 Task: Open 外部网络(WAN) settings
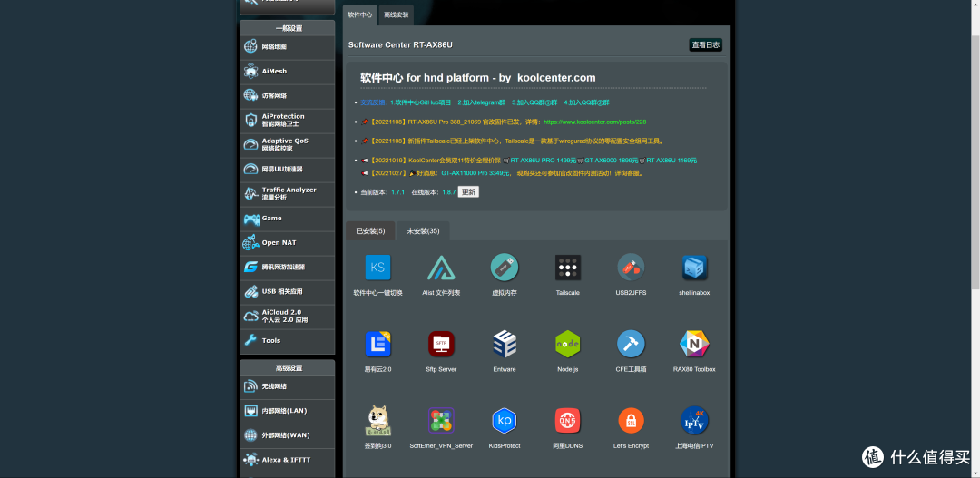click(x=288, y=435)
